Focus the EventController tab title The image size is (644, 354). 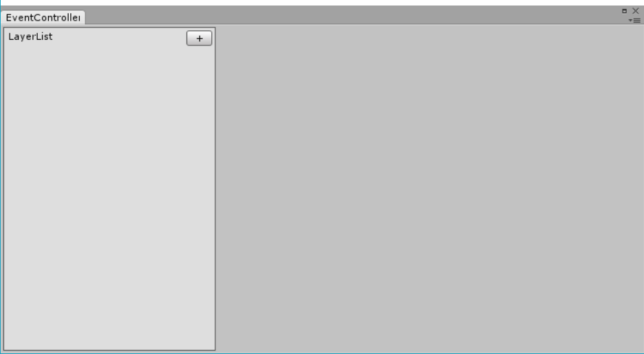click(43, 18)
